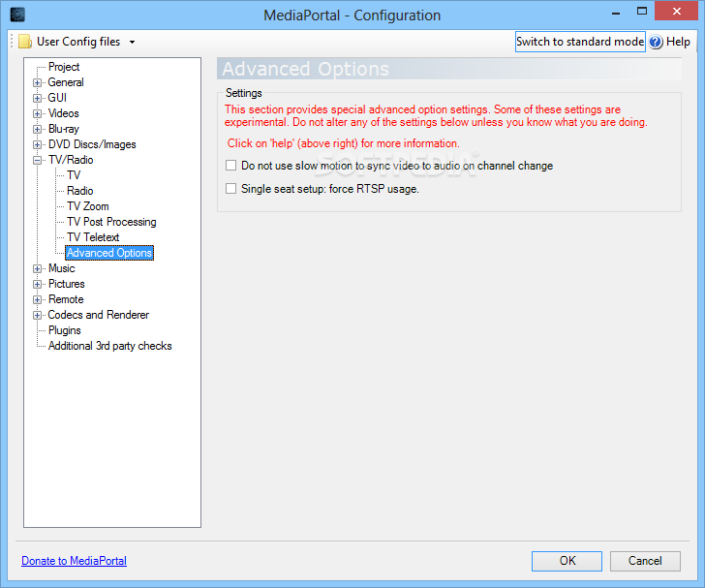Click User Config files toolbar label

point(78,42)
